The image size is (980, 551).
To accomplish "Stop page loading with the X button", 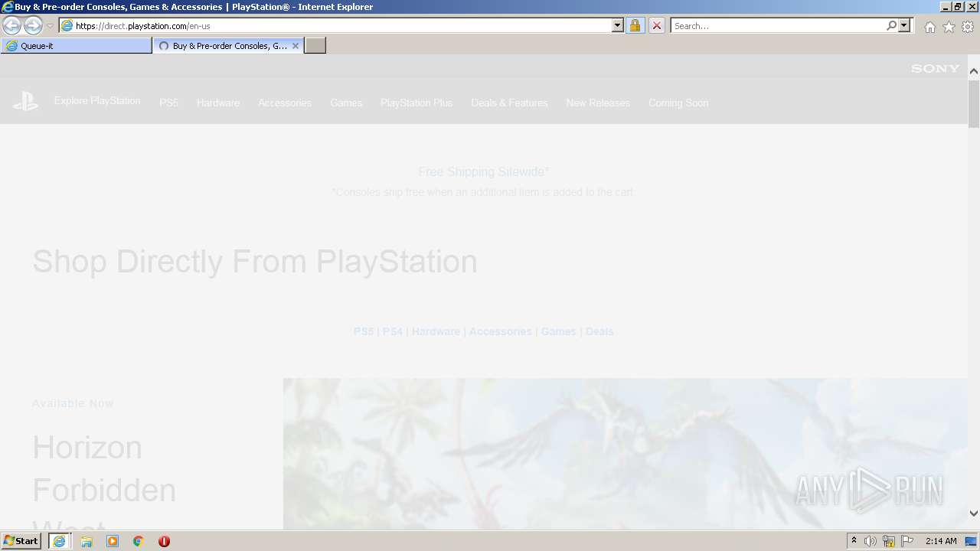I will click(x=656, y=25).
